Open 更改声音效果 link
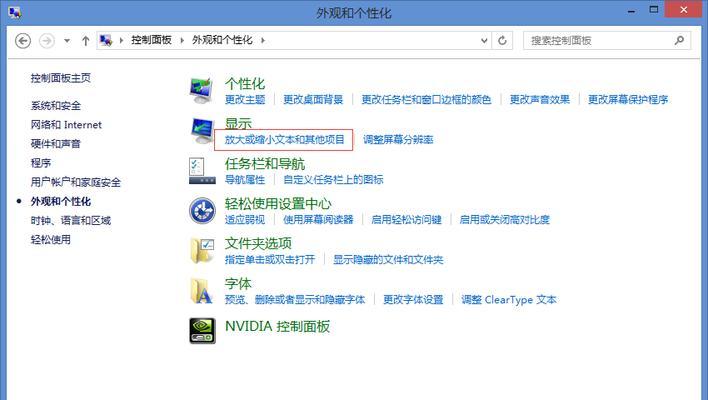The image size is (708, 400). pyautogui.click(x=540, y=99)
